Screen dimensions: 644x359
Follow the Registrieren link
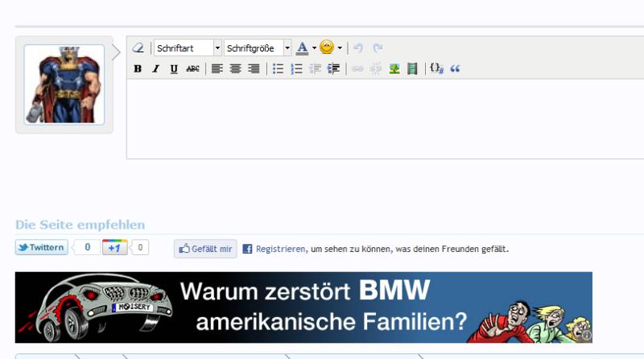tap(280, 250)
